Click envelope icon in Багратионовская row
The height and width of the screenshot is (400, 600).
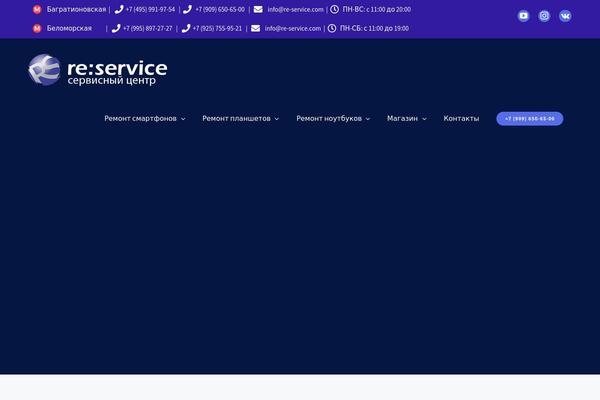pos(258,10)
